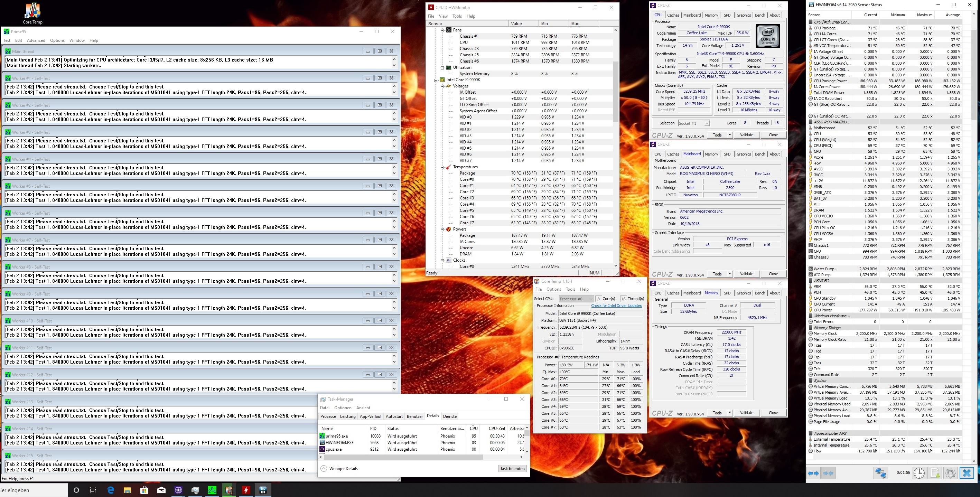Restore the Worker #1 Self-Test subwindow
This screenshot has width=980, height=497.
[380, 78]
